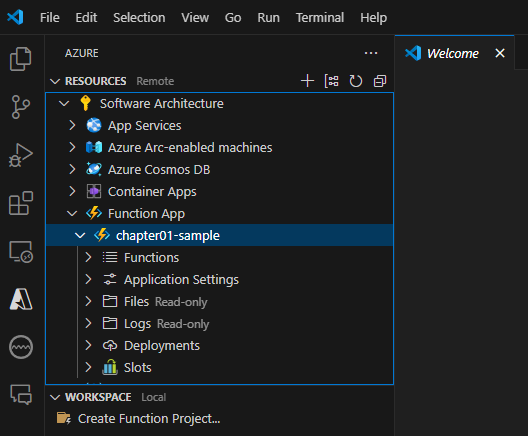Open the Go menu
The height and width of the screenshot is (436, 528).
(233, 18)
